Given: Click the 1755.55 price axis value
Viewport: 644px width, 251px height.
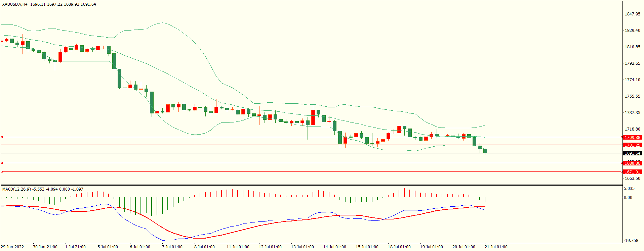Looking at the screenshot, I should tap(632, 96).
